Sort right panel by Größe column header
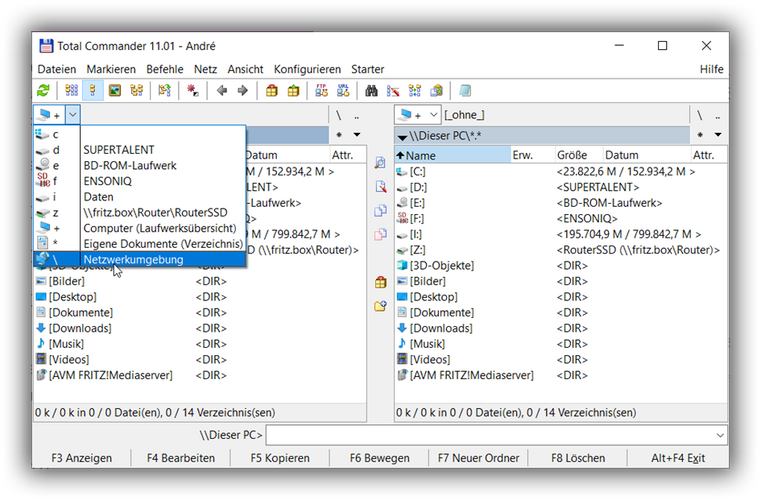761x500 pixels. [x=578, y=155]
